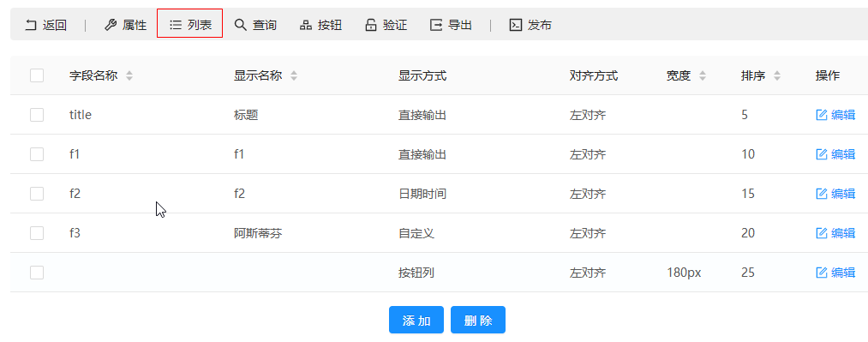Click 直接输出 in the f1 row
This screenshot has width=868, height=342.
[x=422, y=153]
